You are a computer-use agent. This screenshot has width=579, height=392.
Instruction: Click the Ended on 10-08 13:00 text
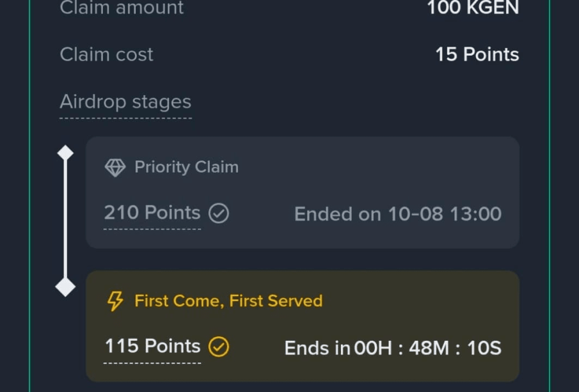pos(397,214)
